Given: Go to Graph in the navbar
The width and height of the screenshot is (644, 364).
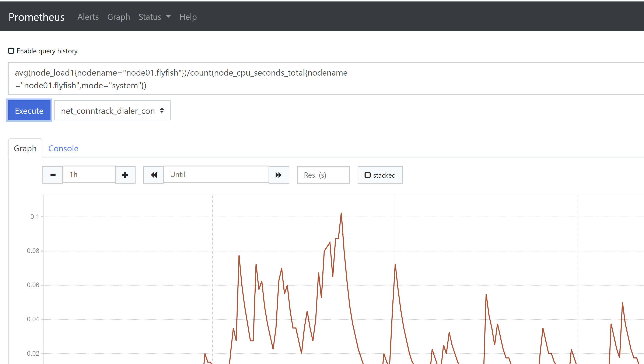Looking at the screenshot, I should click(x=119, y=17).
